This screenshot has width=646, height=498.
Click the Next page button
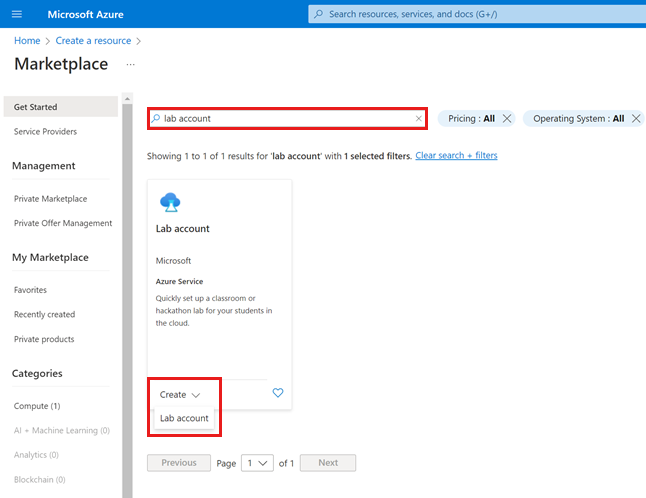coord(328,463)
